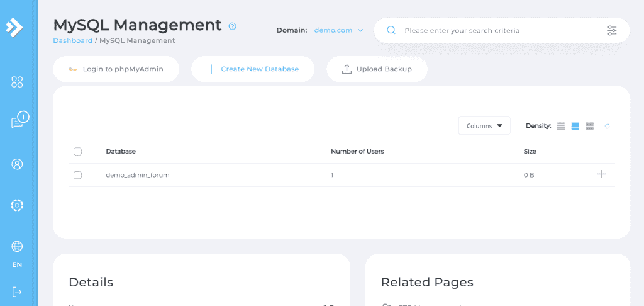Click the DirectAdmin logo icon in sidebar
Image resolution: width=644 pixels, height=306 pixels.
pyautogui.click(x=14, y=26)
